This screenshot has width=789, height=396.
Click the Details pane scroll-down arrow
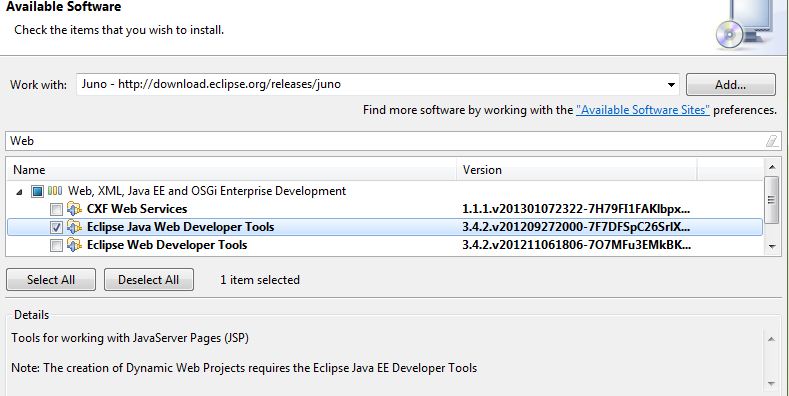pos(771,384)
